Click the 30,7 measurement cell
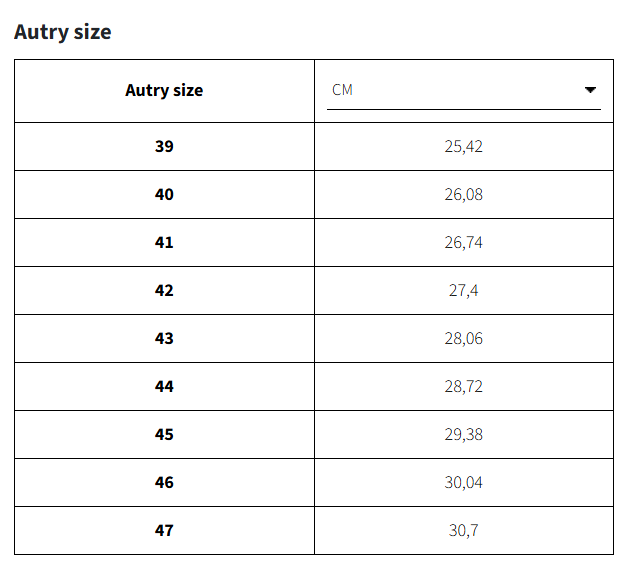Screen dimensions: 630x568 click(463, 530)
